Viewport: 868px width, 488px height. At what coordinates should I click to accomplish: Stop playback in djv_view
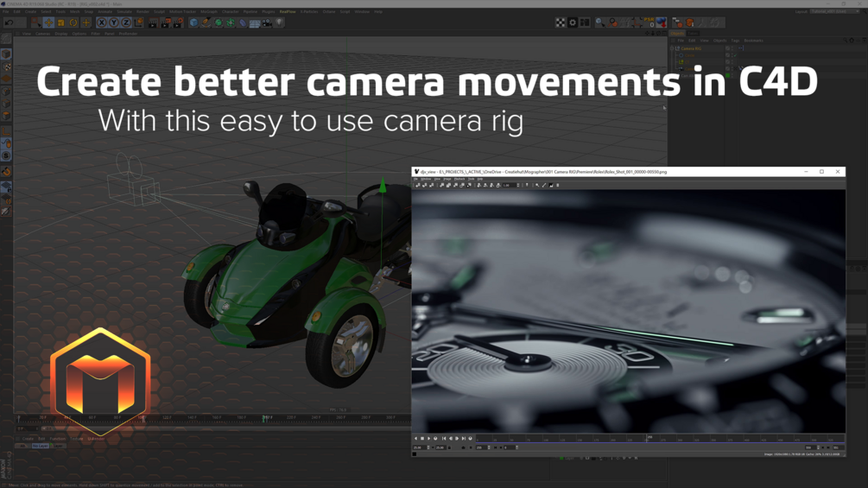click(422, 438)
